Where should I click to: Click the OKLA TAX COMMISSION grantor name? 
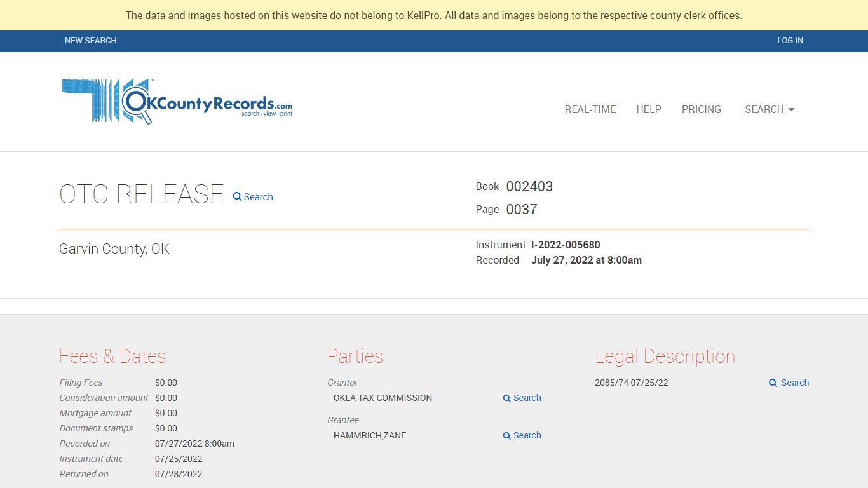(383, 398)
